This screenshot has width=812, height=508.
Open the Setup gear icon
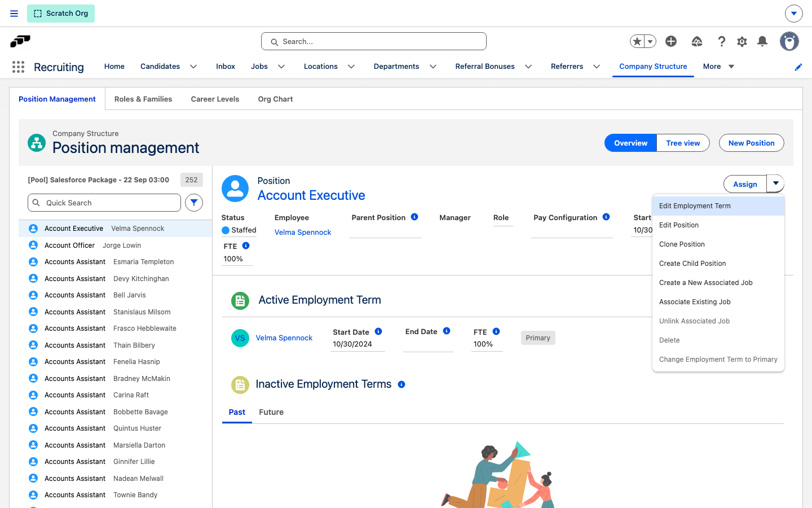coord(742,41)
